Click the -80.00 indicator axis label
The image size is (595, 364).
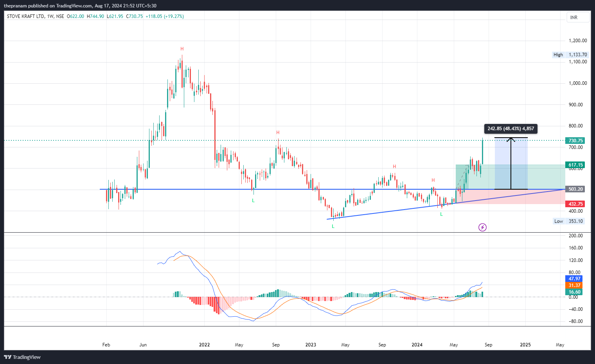pyautogui.click(x=575, y=321)
